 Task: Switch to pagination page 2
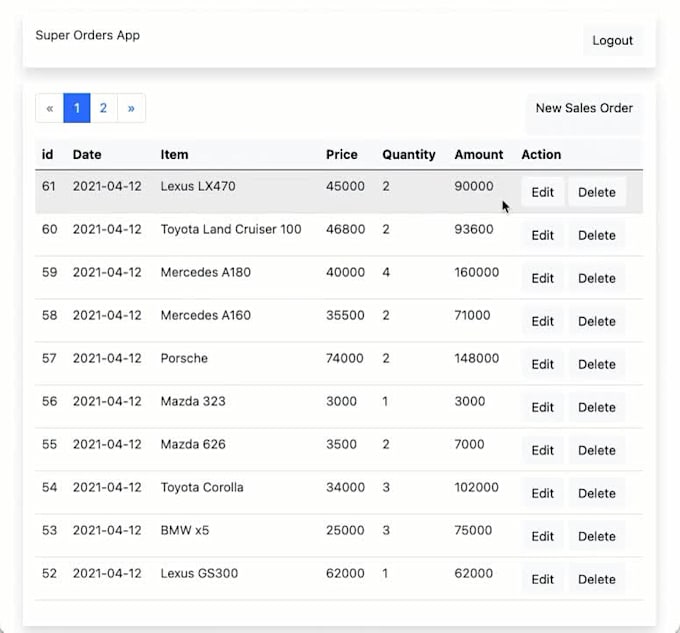coord(103,108)
